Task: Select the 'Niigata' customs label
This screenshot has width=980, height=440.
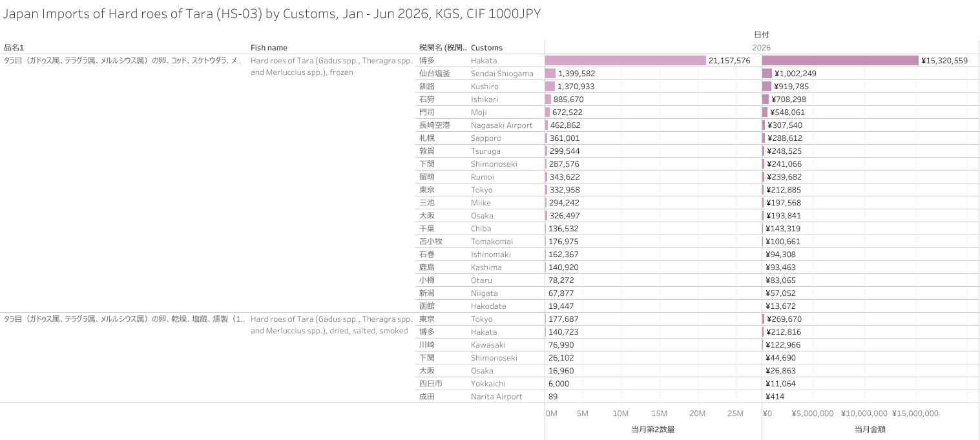Action: [485, 293]
